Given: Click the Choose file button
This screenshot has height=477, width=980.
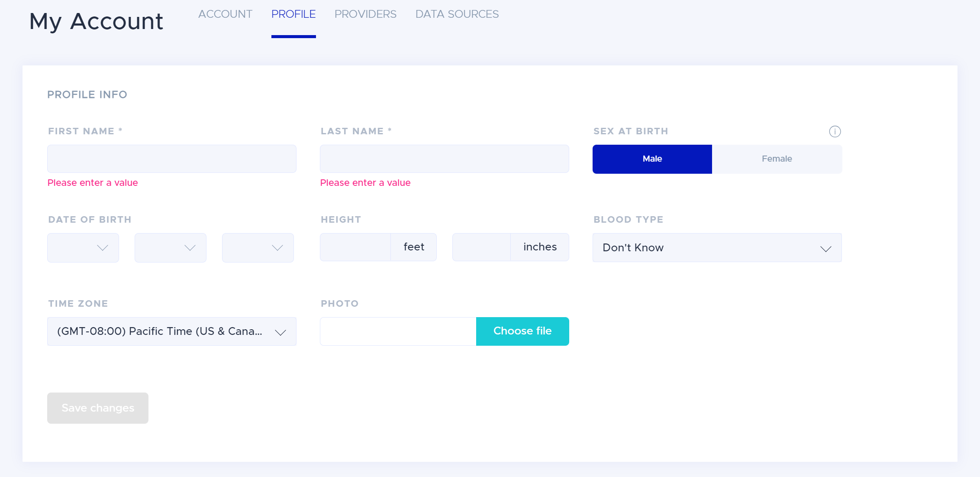Looking at the screenshot, I should 522,331.
